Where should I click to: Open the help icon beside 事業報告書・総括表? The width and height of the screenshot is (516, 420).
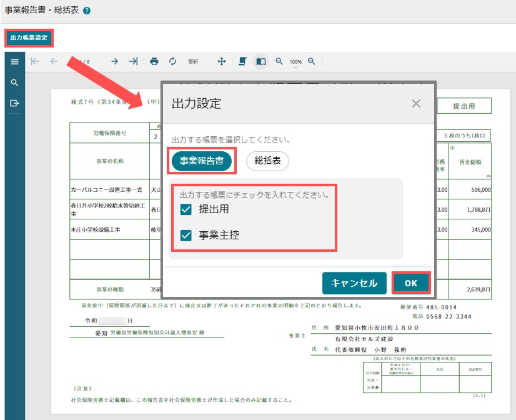pyautogui.click(x=87, y=11)
